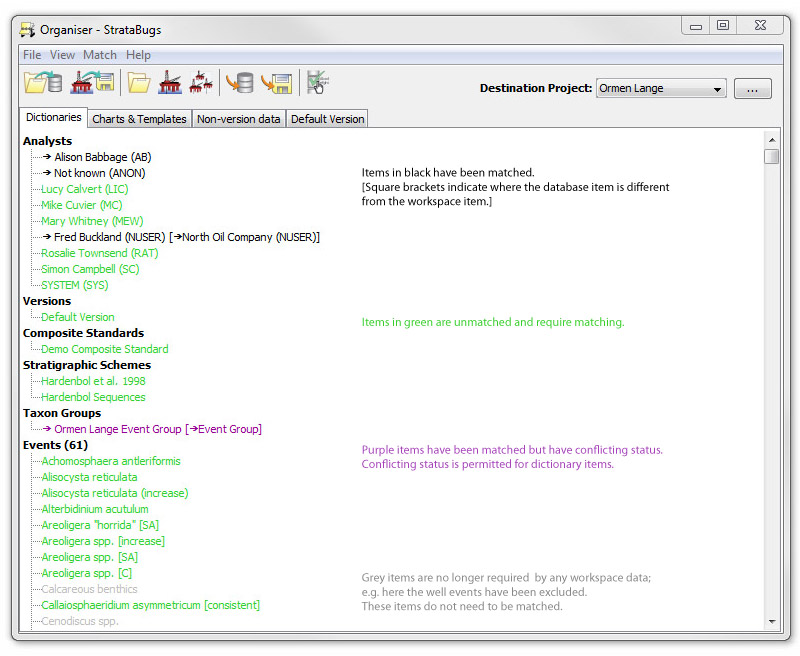Click the plain open folder toolbar icon

click(138, 83)
